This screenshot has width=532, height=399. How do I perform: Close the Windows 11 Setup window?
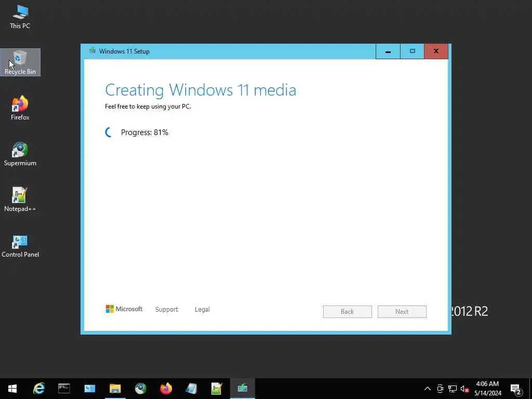[436, 51]
